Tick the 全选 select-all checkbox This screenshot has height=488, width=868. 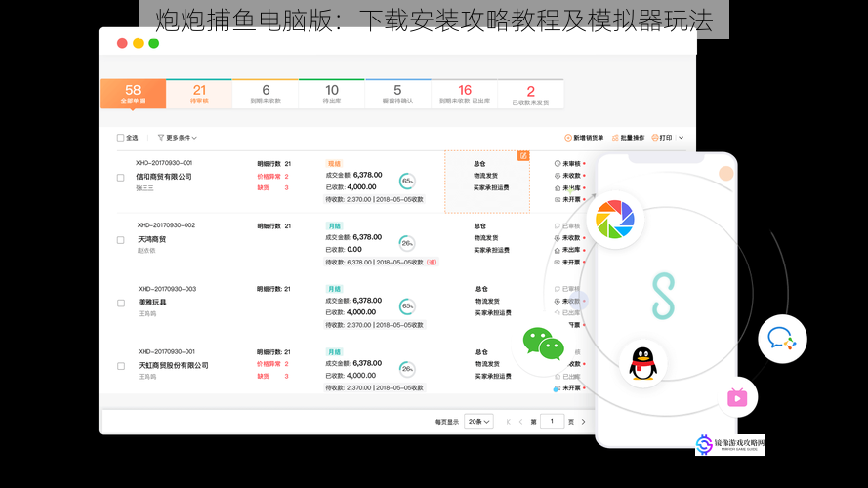(120, 138)
